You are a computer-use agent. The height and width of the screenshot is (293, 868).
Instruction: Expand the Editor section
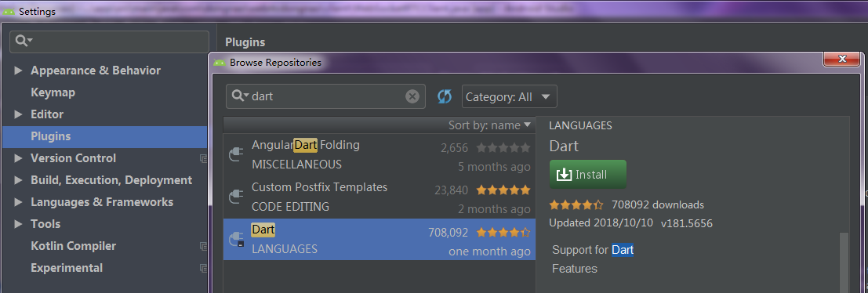click(x=18, y=114)
